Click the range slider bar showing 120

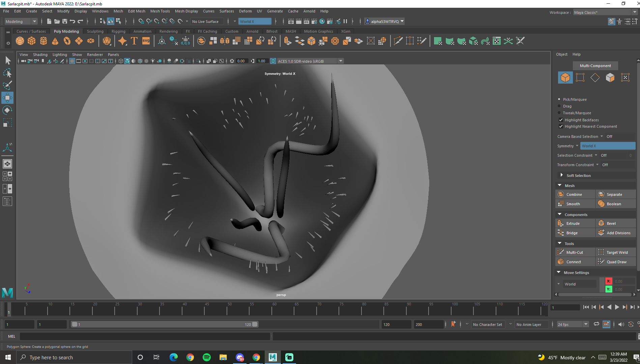coord(165,324)
